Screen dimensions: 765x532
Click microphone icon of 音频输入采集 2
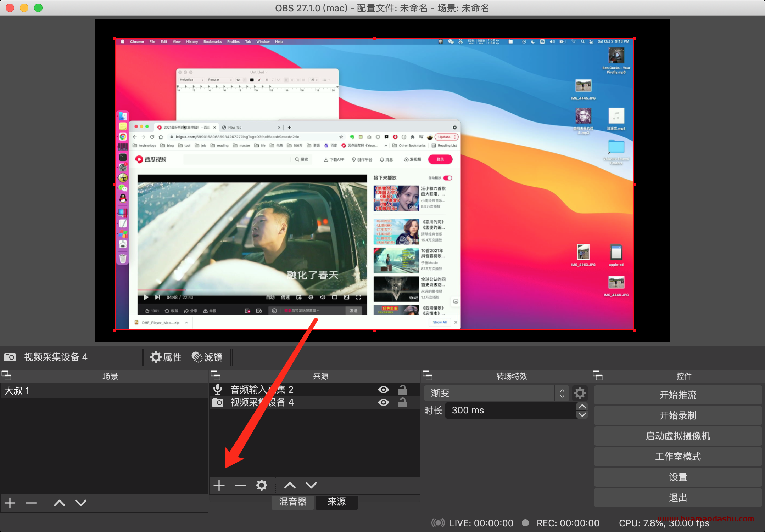tap(218, 390)
